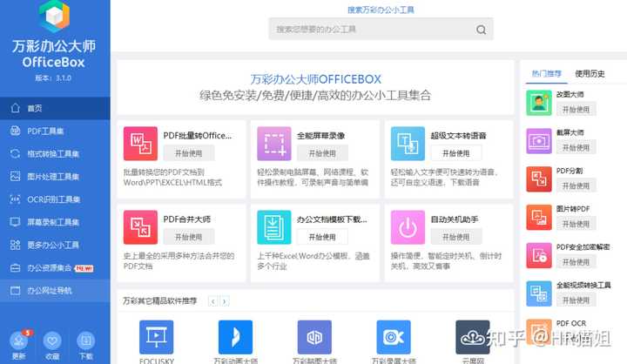The height and width of the screenshot is (364, 627).
Task: Open the 万彩骨骼大师 icon
Action: pyautogui.click(x=314, y=337)
